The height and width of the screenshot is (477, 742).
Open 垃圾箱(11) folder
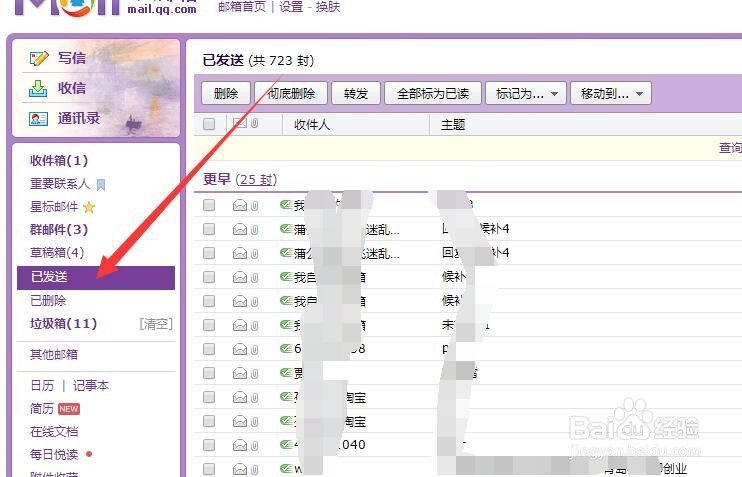pyautogui.click(x=63, y=324)
